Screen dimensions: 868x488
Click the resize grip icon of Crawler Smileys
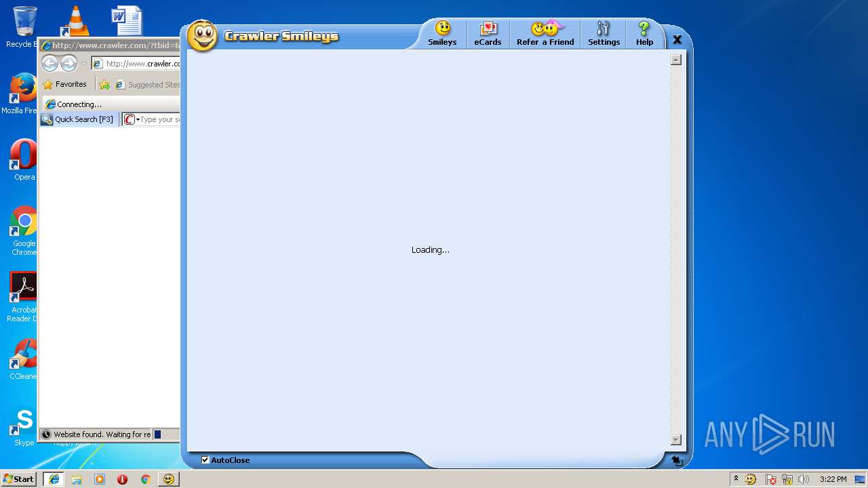coord(676,460)
